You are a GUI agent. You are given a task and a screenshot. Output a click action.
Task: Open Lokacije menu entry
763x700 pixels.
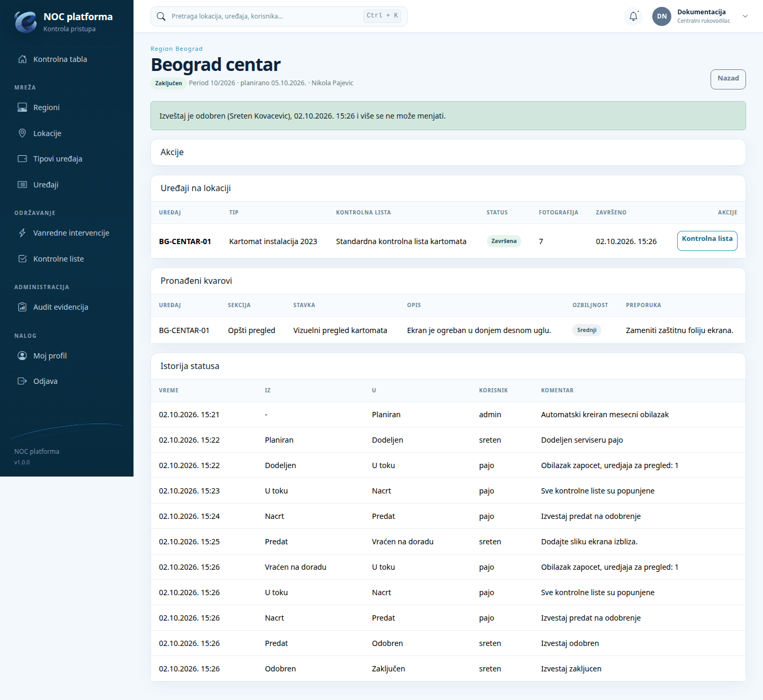point(67,133)
